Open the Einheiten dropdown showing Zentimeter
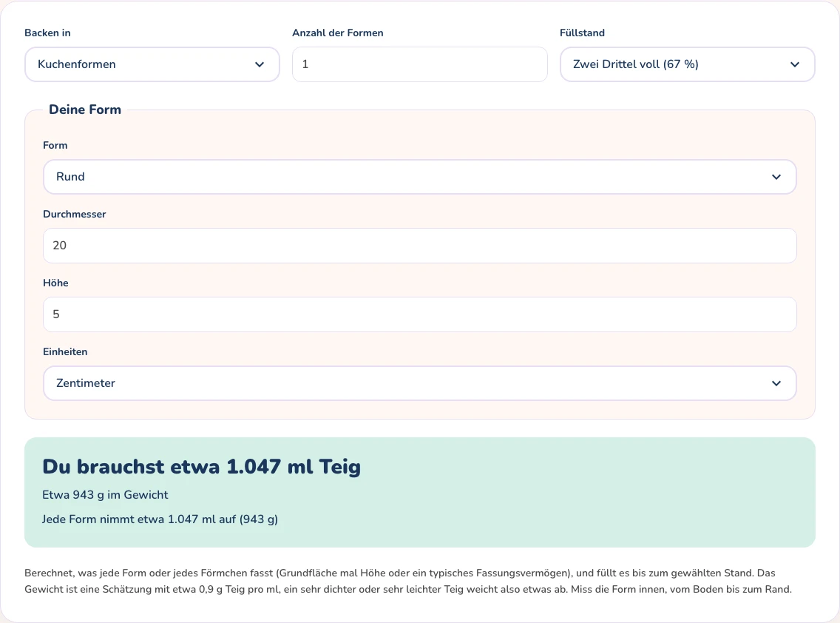 tap(419, 383)
